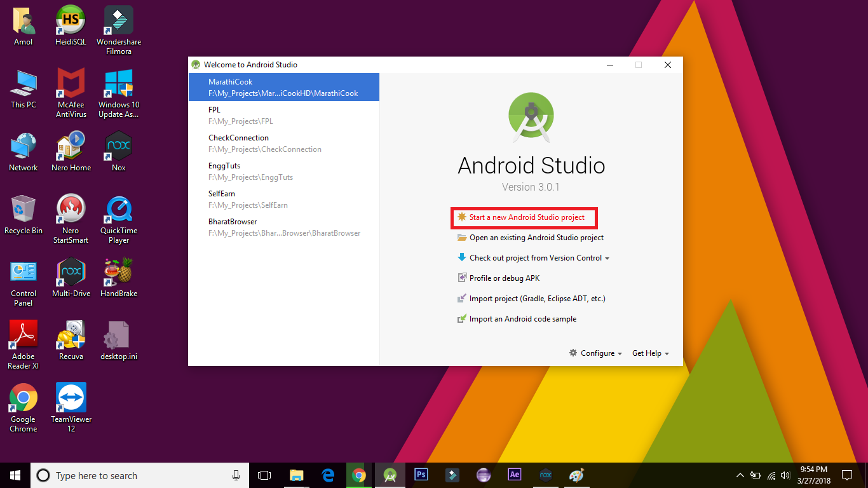Click the Android Studio taskbar button
868x488 pixels.
click(390, 475)
